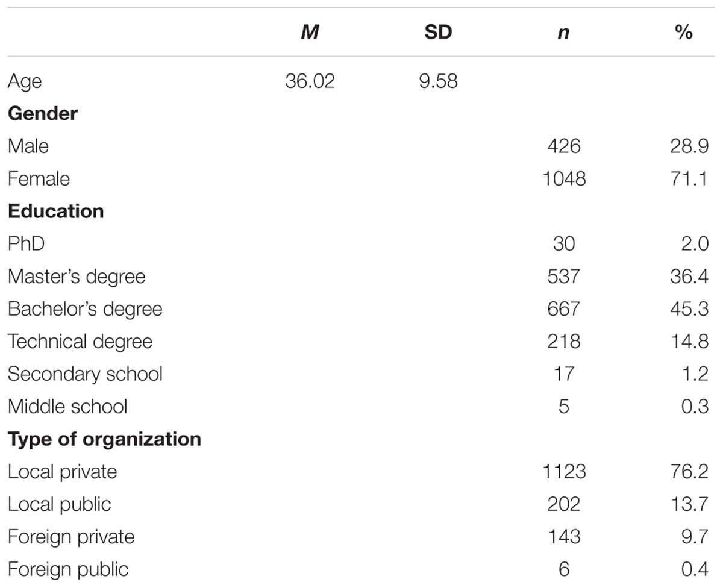Click the Type of organization heading
723x588 pixels.
104,439
